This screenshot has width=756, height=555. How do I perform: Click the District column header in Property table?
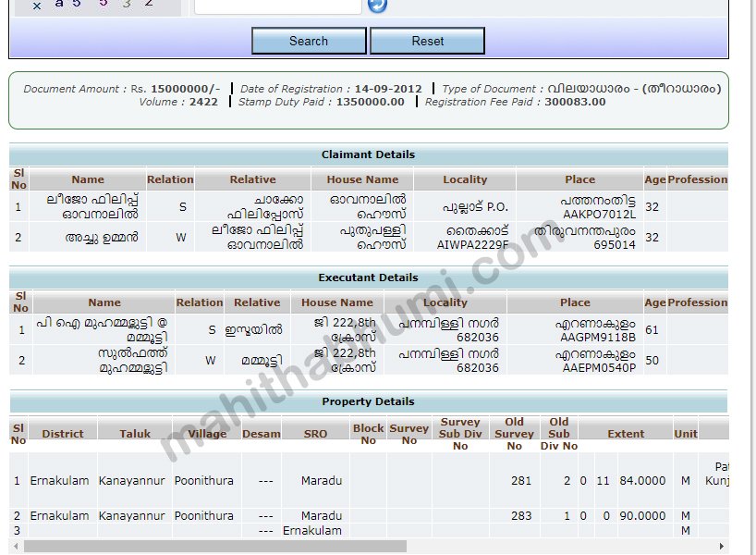[63, 434]
